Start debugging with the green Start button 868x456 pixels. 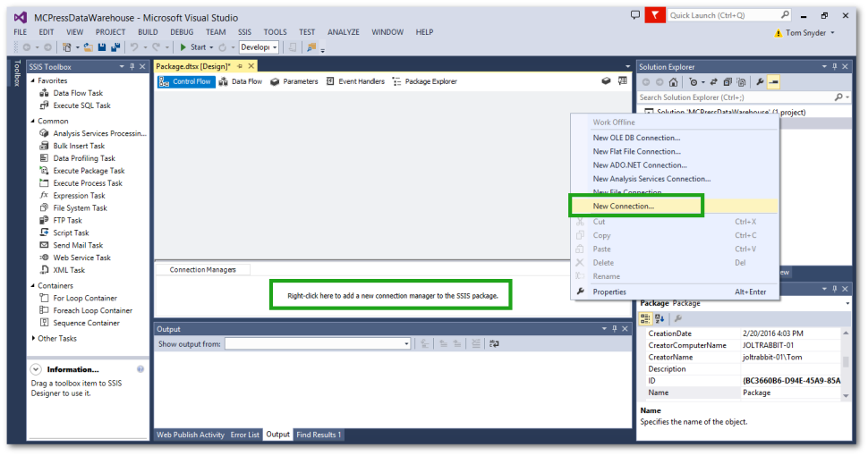pyautogui.click(x=192, y=47)
